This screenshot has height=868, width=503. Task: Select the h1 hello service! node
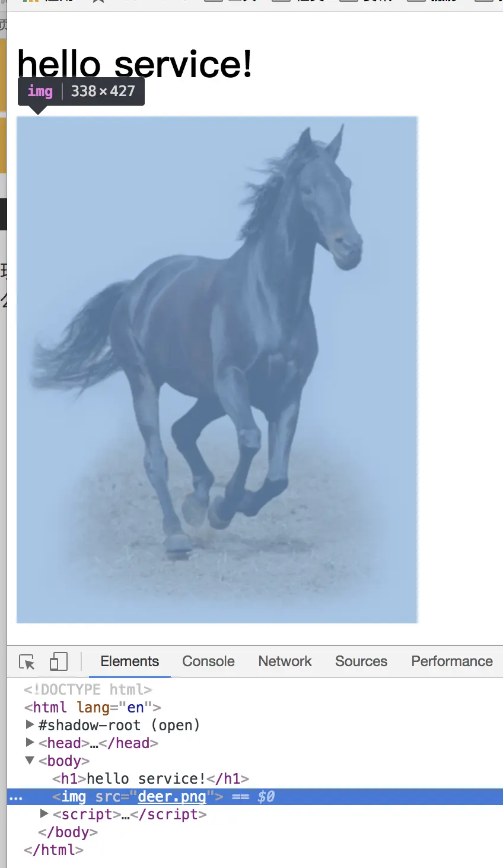pos(151,778)
